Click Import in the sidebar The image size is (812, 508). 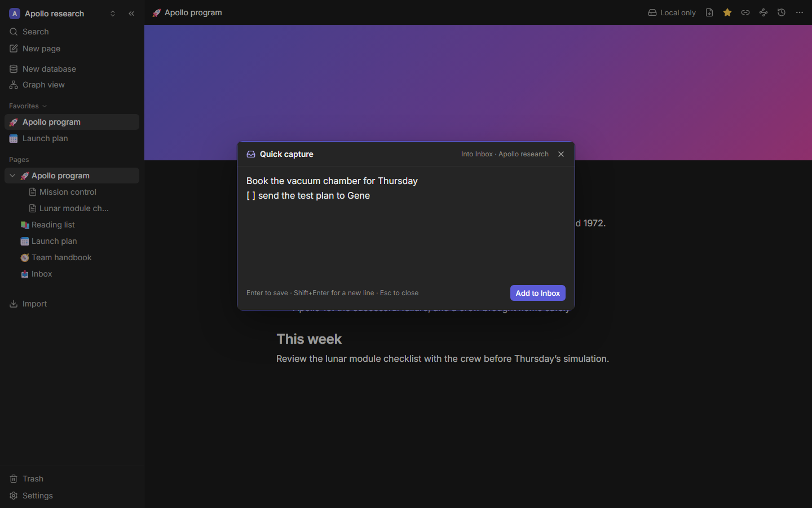pos(72,304)
